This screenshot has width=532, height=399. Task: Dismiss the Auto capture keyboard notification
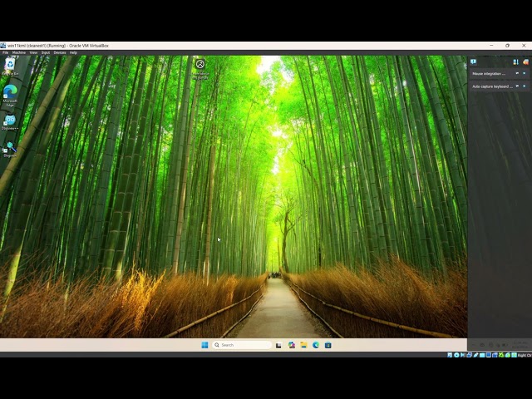click(x=525, y=86)
